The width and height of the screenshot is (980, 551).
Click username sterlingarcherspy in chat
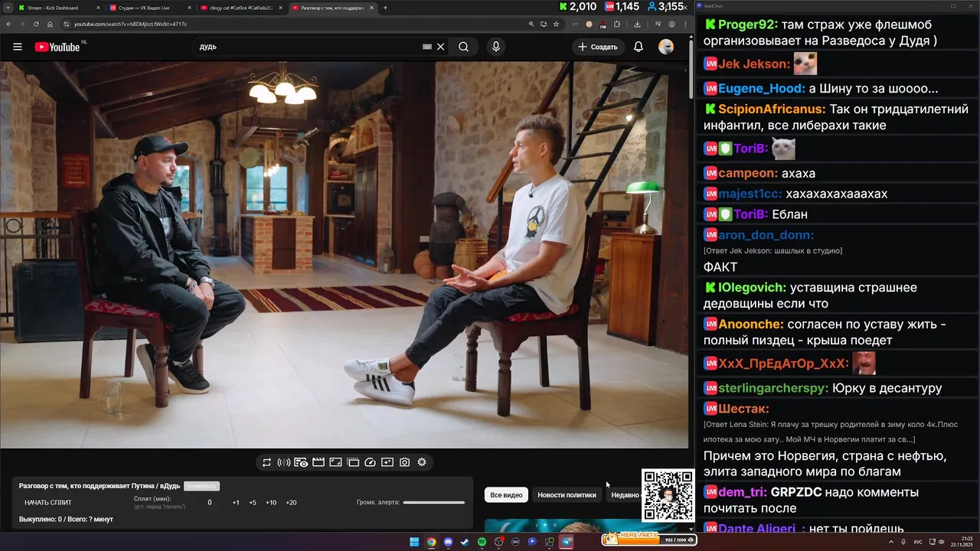773,388
